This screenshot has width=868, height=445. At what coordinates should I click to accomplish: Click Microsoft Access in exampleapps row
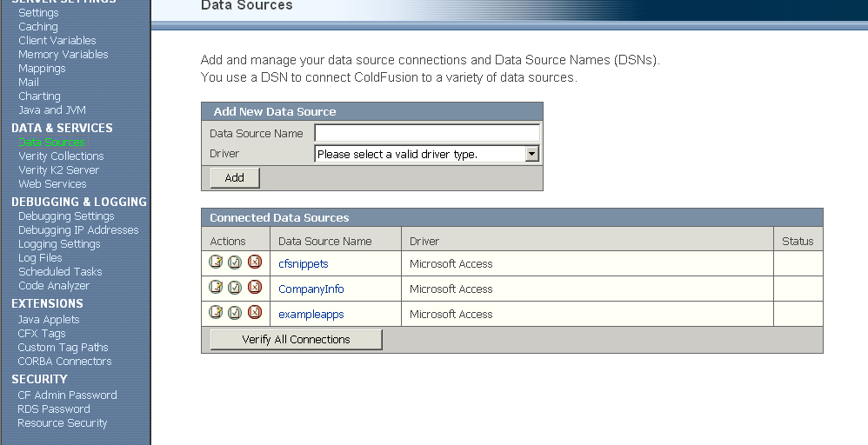click(451, 315)
